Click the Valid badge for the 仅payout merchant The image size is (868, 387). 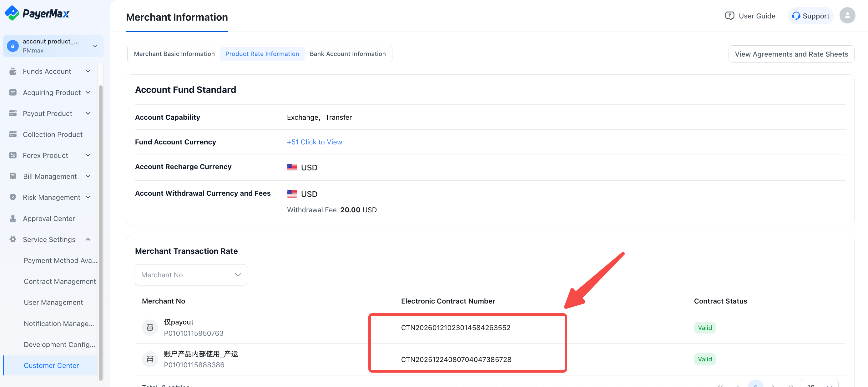pyautogui.click(x=704, y=327)
